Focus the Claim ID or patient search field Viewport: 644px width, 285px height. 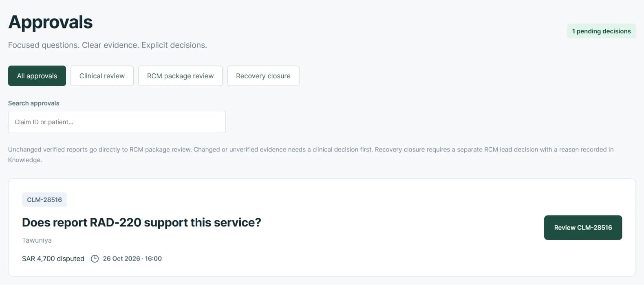pos(117,122)
